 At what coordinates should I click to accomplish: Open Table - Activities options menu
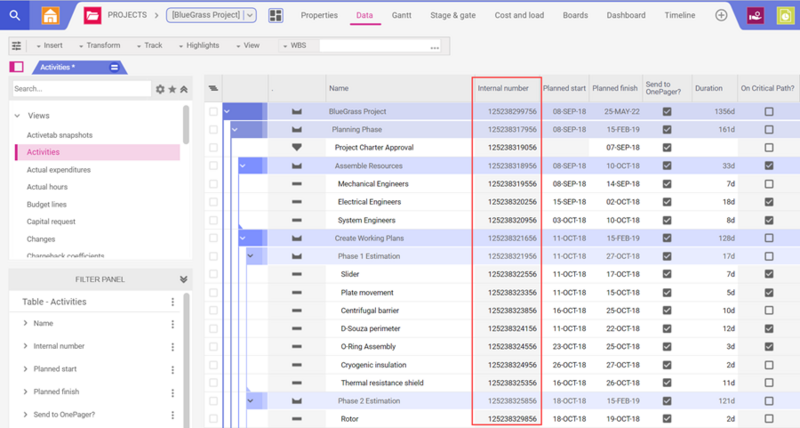pyautogui.click(x=172, y=302)
